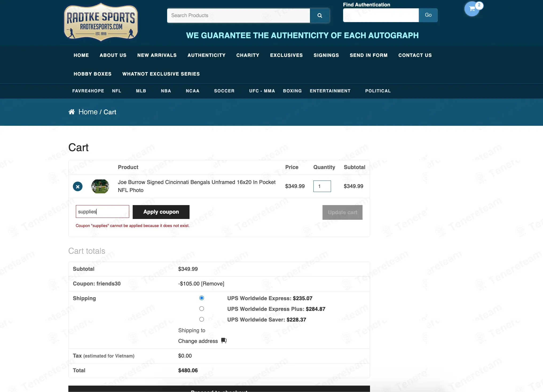Click the Cart totals heading
This screenshot has height=392, width=543.
pos(87,251)
